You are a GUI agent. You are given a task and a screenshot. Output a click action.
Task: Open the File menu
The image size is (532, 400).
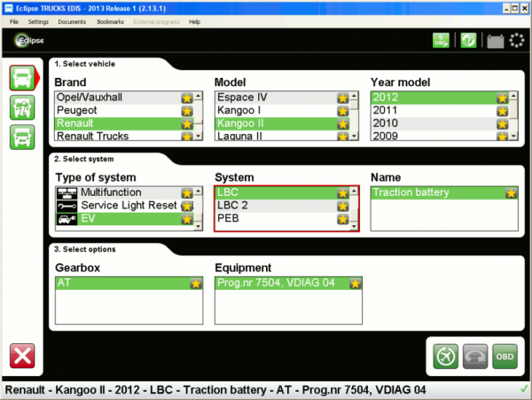tap(14, 21)
